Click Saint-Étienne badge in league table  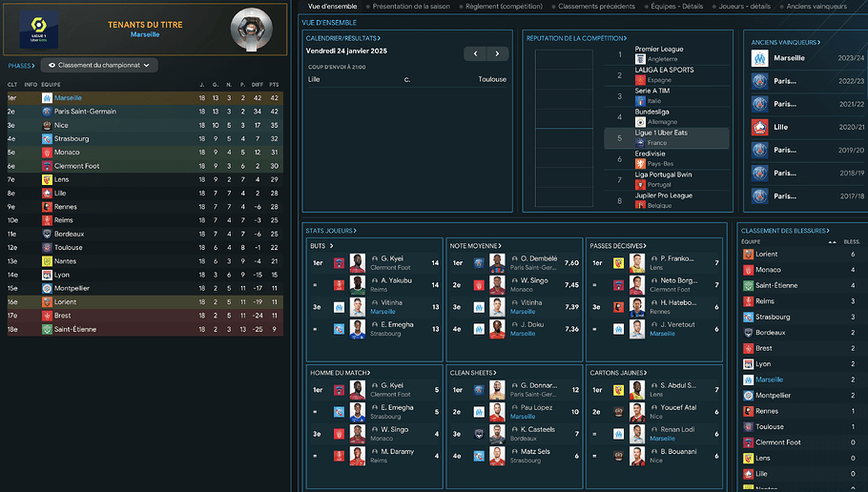click(x=47, y=329)
